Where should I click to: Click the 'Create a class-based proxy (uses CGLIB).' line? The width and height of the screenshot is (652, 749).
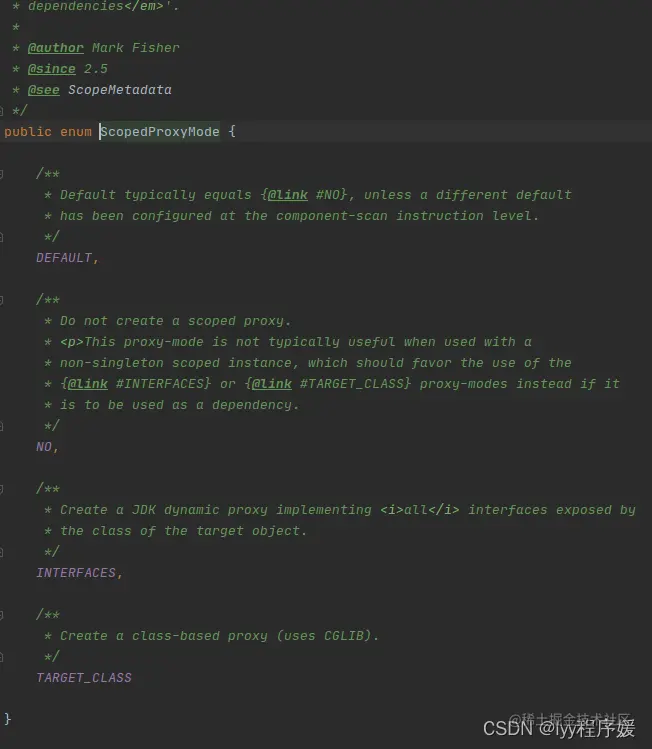click(x=219, y=636)
